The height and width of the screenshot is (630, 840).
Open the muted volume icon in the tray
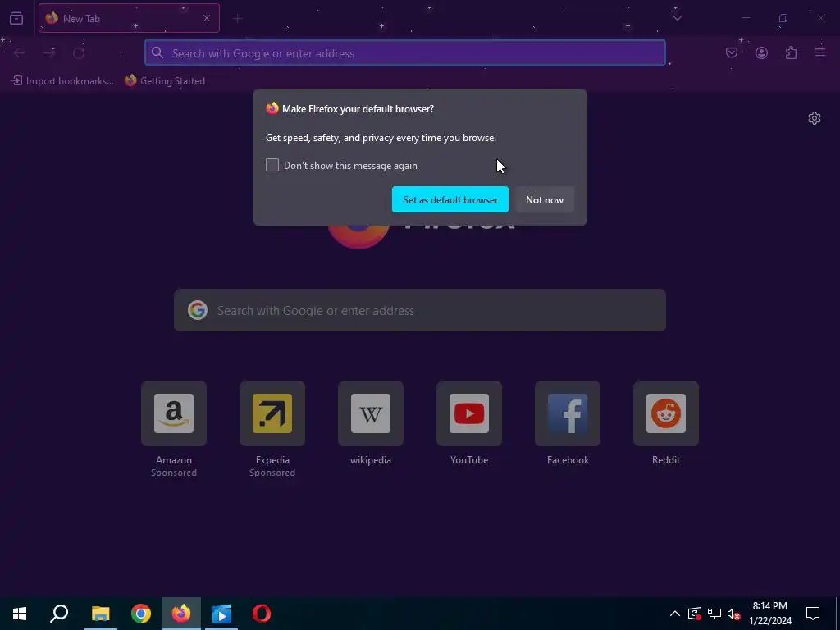click(x=734, y=614)
